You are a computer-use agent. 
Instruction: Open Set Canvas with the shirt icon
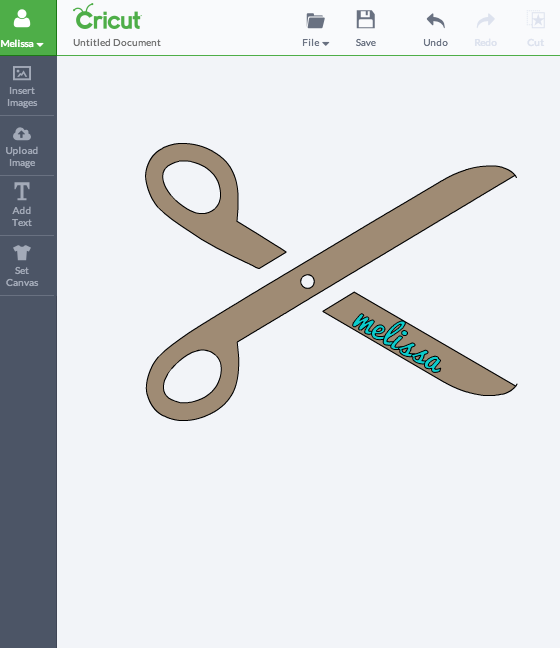click(x=22, y=252)
